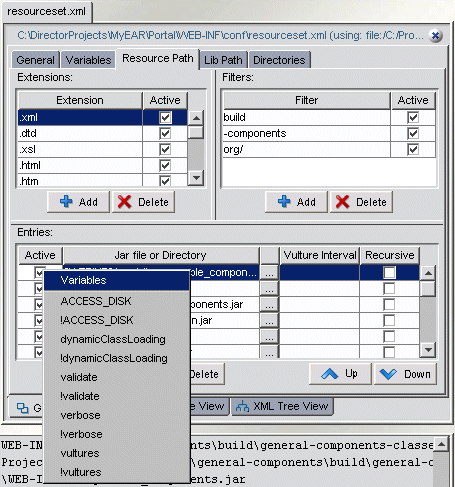The width and height of the screenshot is (455, 487).
Task: Click the up arrow of the Extensions list scrollbar
Action: [196, 118]
